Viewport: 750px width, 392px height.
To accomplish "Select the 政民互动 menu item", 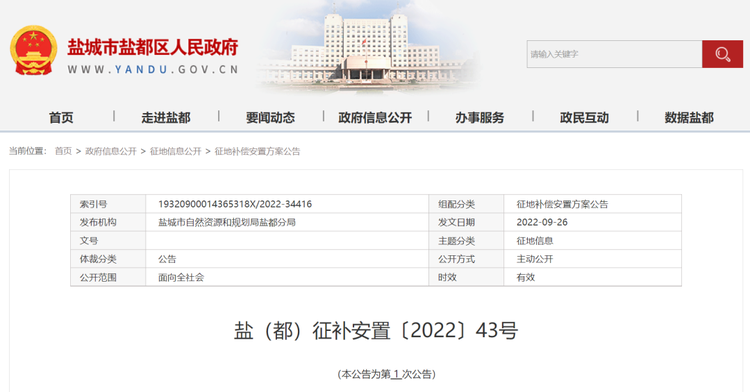I will pos(584,118).
